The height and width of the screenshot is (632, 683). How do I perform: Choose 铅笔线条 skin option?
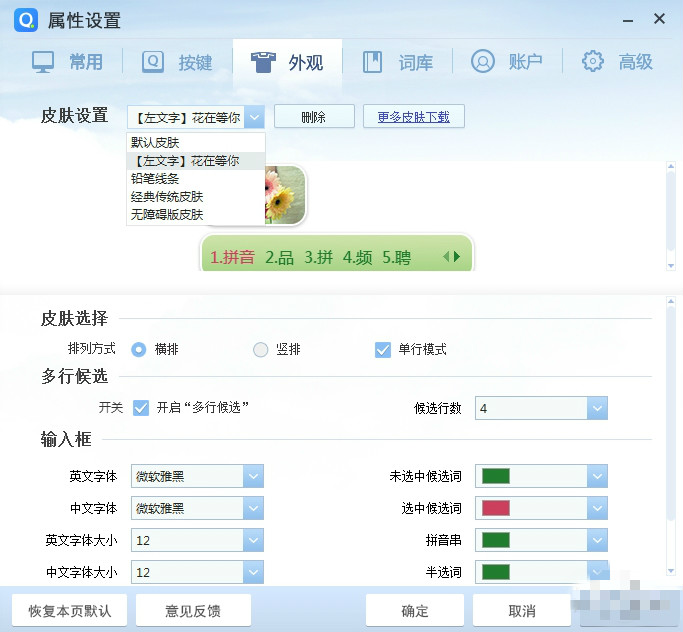(196, 179)
